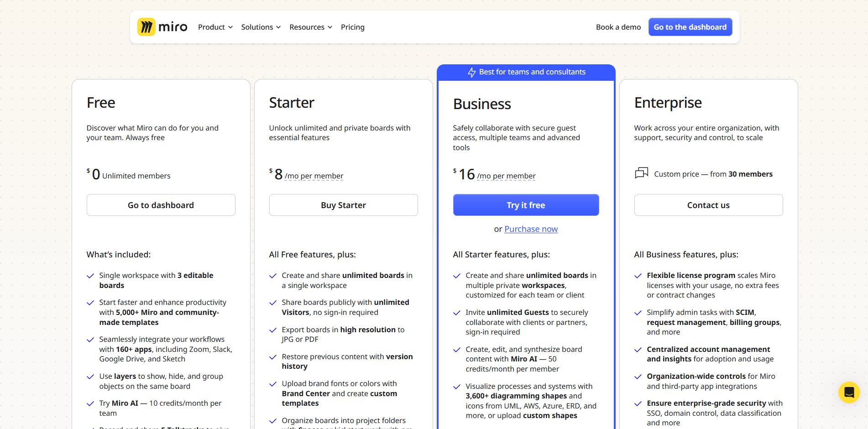Screen dimensions: 868x429
Task: Click checkmark next to 'Organization-wide controls'
Action: pos(638,377)
